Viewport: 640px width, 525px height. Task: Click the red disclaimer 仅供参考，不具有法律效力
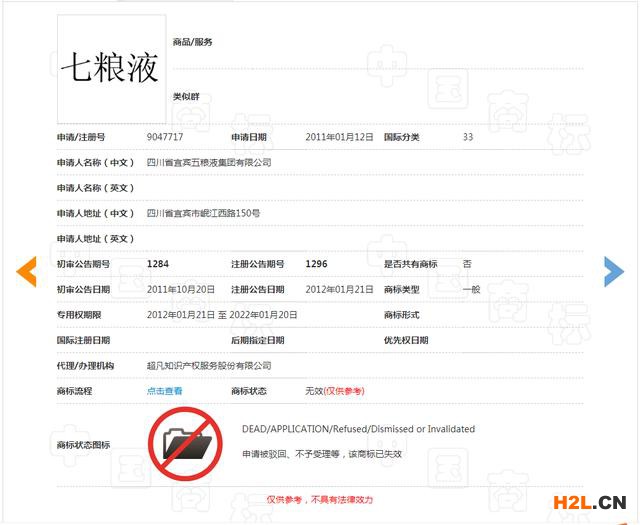(319, 499)
